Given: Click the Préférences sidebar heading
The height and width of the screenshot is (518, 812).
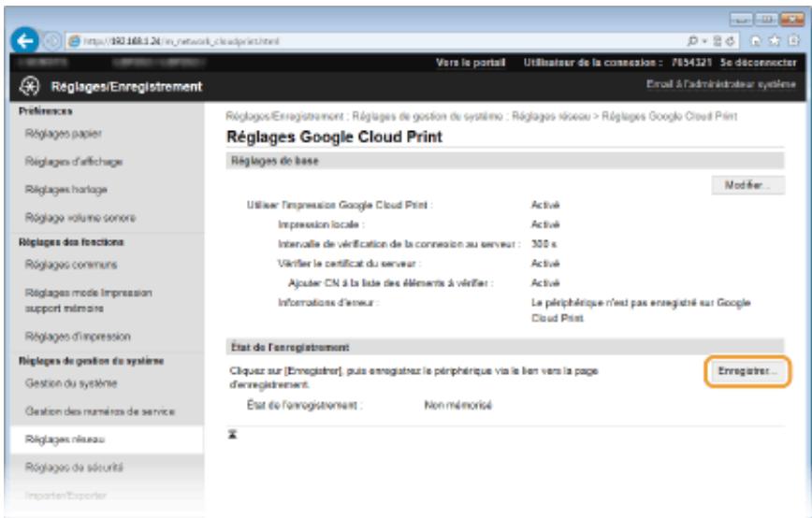Looking at the screenshot, I should click(46, 110).
